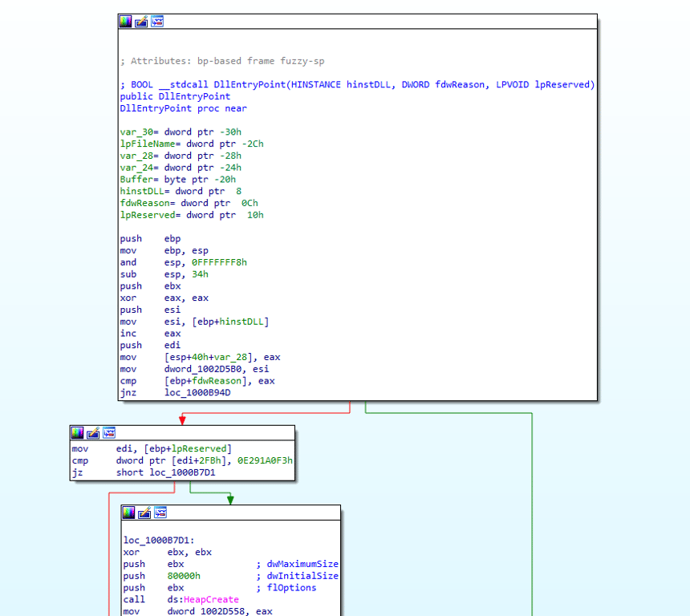Viewport: 690px width, 616px height.
Task: Click 'mov esi, [ebp+hinstDLL]' instruction
Action: tap(194, 322)
